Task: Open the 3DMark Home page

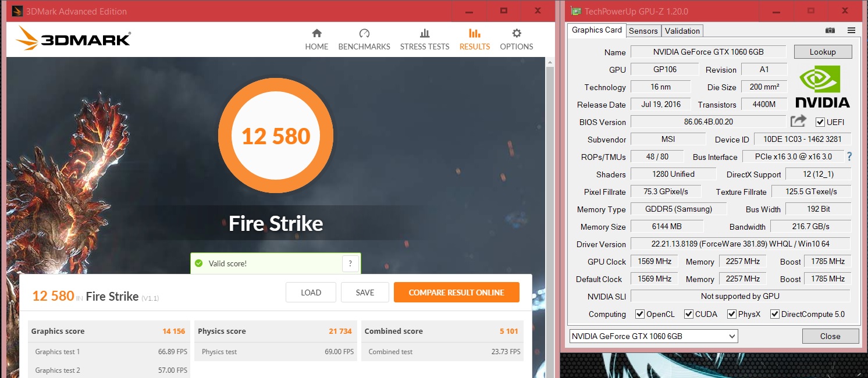Action: (x=316, y=40)
